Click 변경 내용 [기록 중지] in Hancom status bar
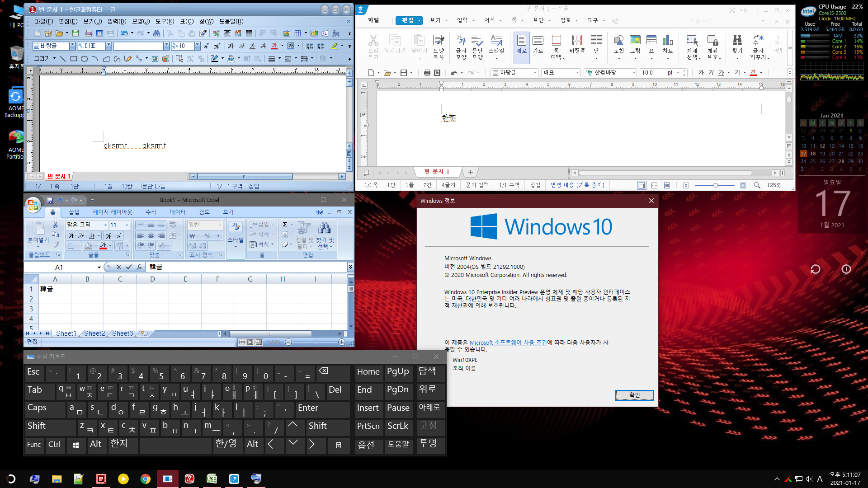The image size is (868, 488). [x=577, y=185]
